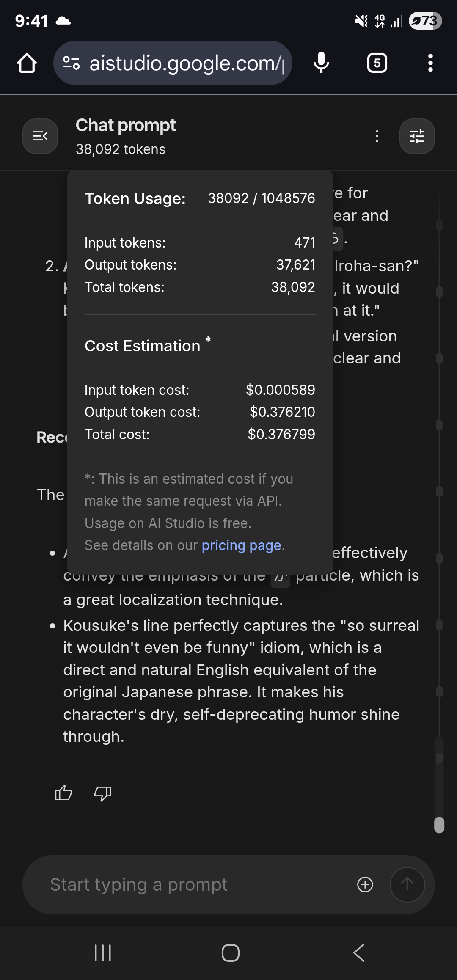
Task: Open the run settings panel icon
Action: 417,136
